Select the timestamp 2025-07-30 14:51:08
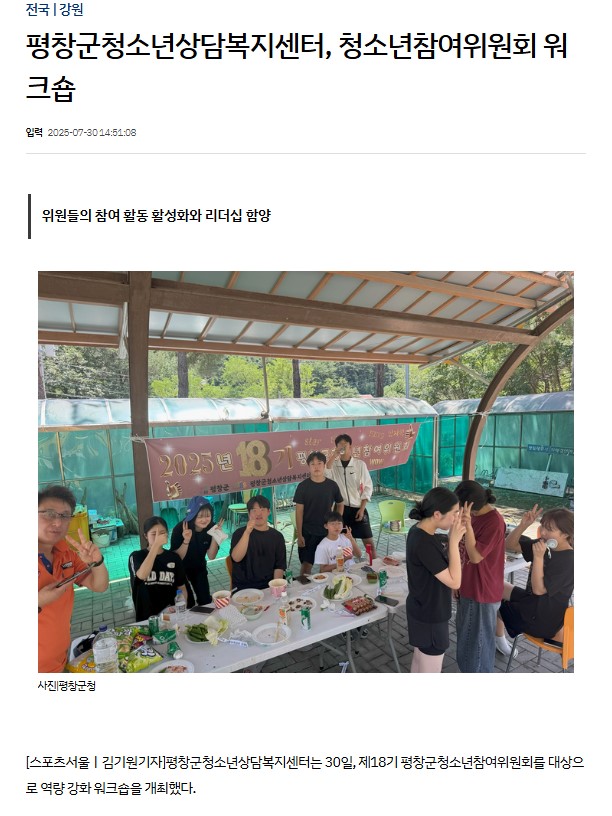The image size is (612, 816). 92,132
